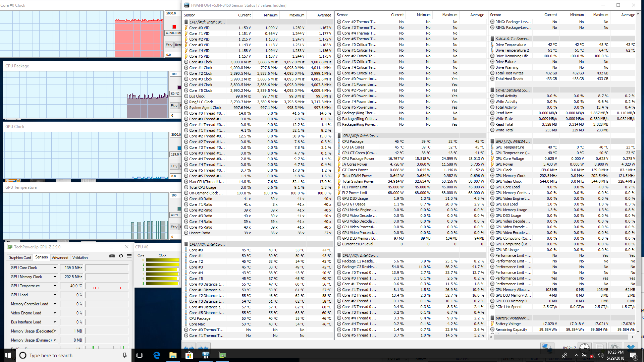Open the Validation tab
The image size is (644, 362).
pos(80,258)
